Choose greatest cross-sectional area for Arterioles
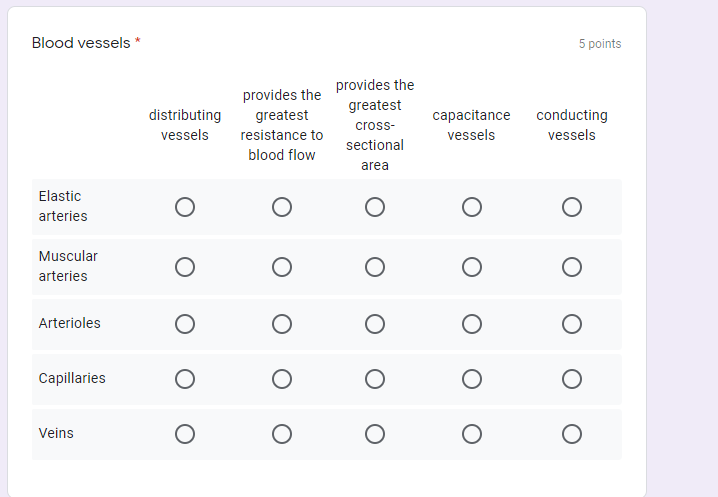 point(375,324)
